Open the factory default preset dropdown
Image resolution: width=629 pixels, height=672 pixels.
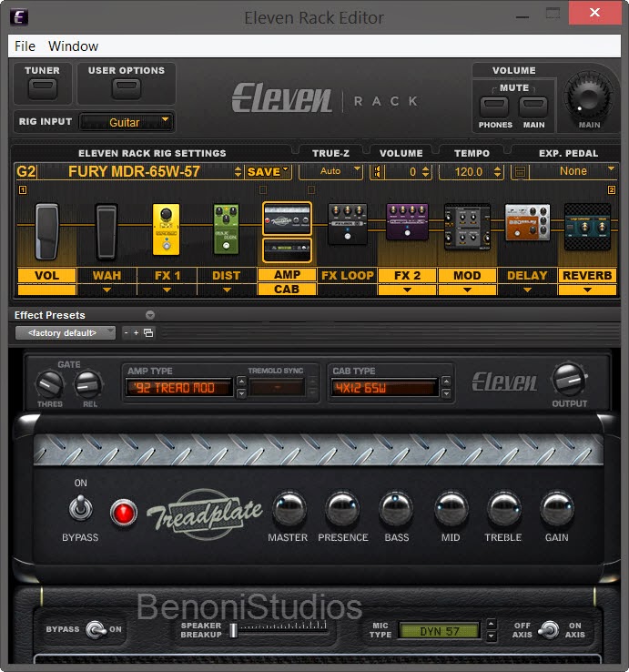[x=66, y=333]
